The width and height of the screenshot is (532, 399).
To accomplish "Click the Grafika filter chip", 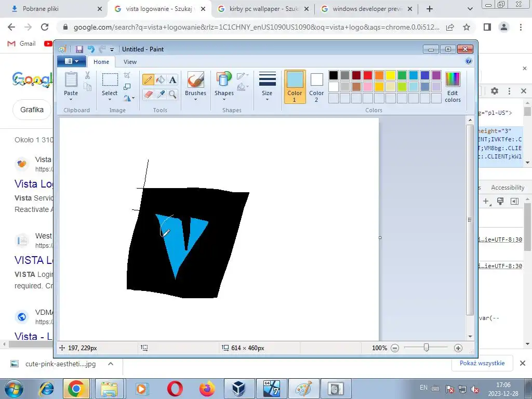I will pyautogui.click(x=32, y=110).
